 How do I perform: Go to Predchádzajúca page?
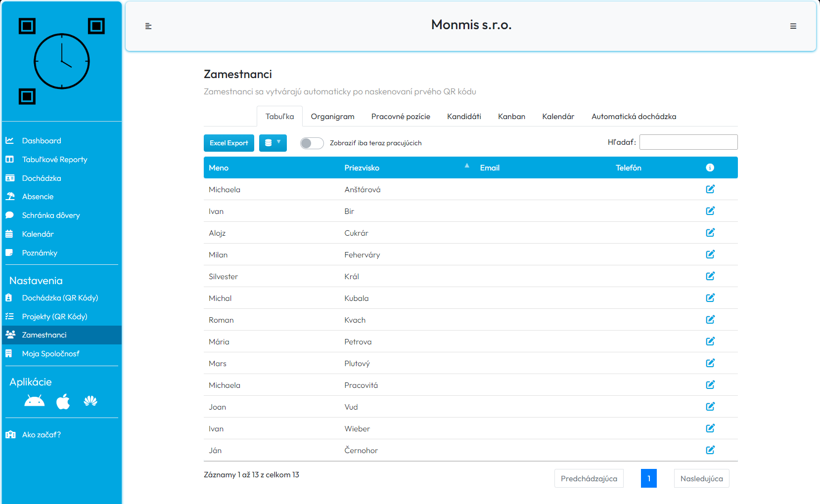coord(589,478)
